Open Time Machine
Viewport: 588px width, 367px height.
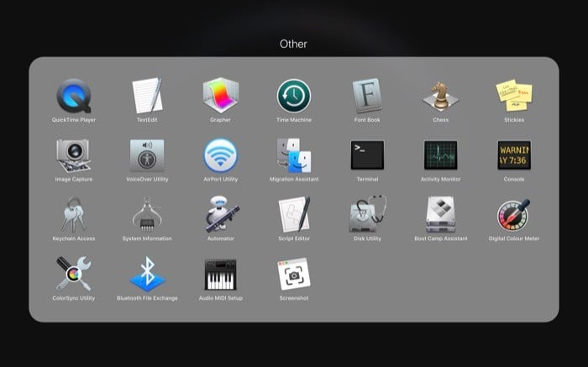(294, 96)
